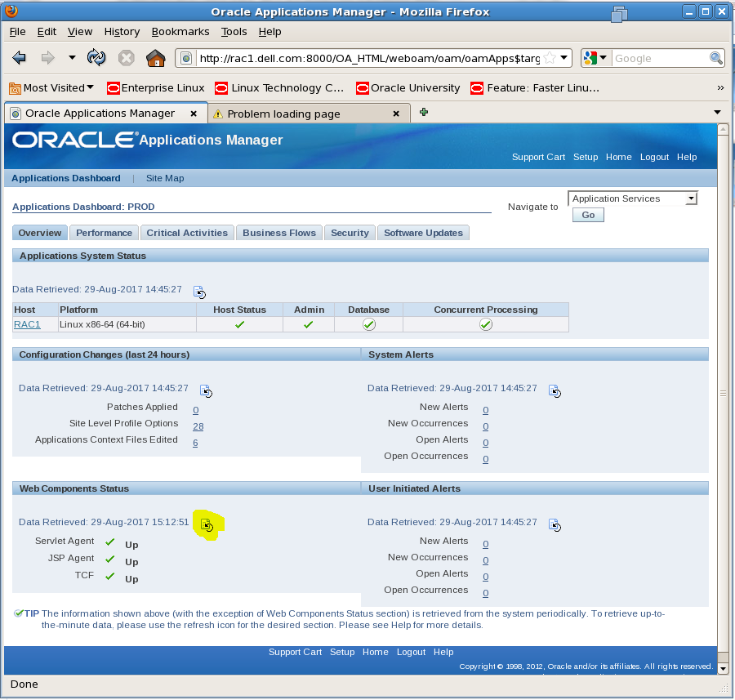This screenshot has height=700, width=735.
Task: Switch to the Security tab
Action: (350, 233)
